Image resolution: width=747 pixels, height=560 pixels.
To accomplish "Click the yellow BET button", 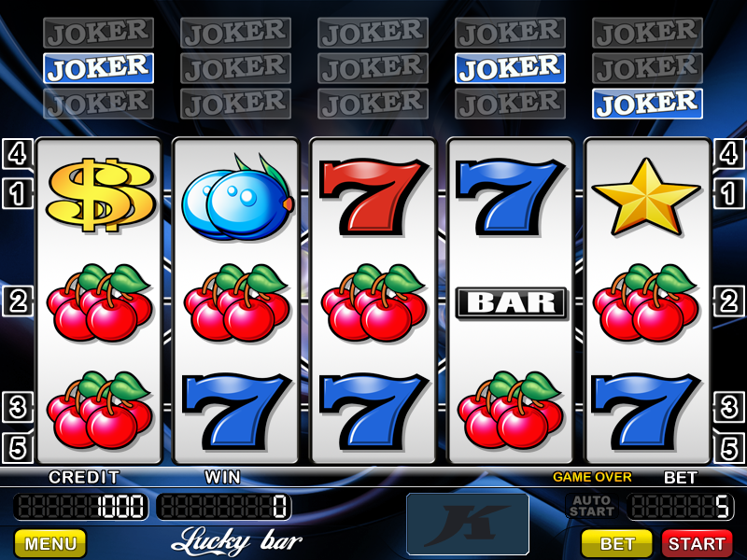I will (617, 543).
